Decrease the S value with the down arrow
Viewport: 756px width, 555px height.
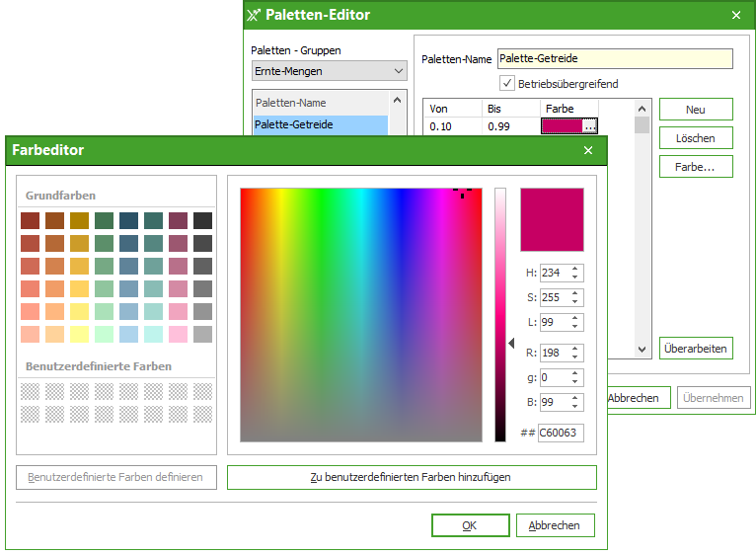[576, 302]
